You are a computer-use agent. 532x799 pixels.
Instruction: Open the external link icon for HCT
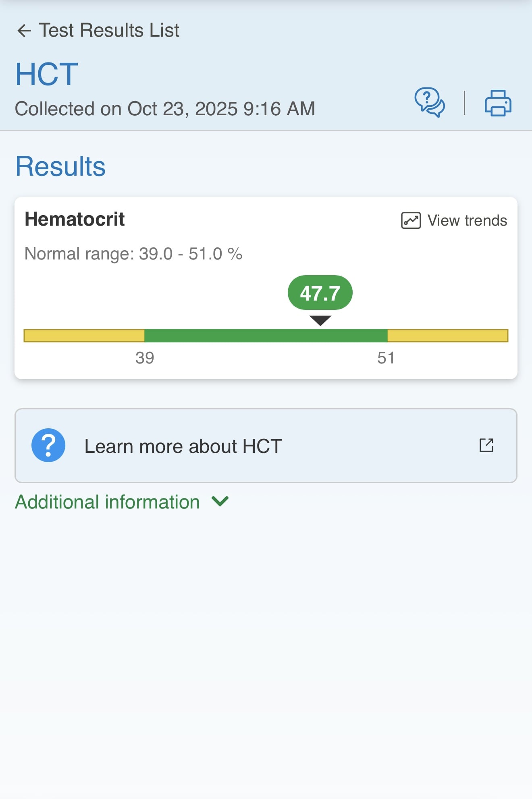pos(486,445)
